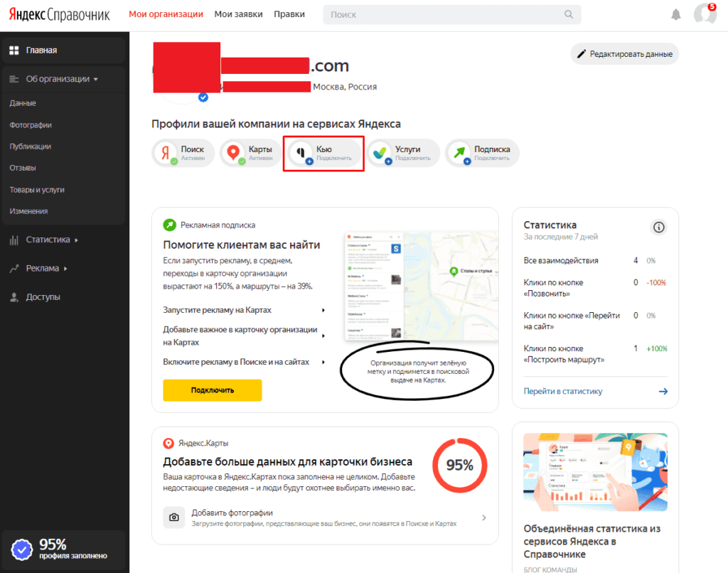Expand Запустите рекламу на Картах item
728x573 pixels.
coord(323,310)
